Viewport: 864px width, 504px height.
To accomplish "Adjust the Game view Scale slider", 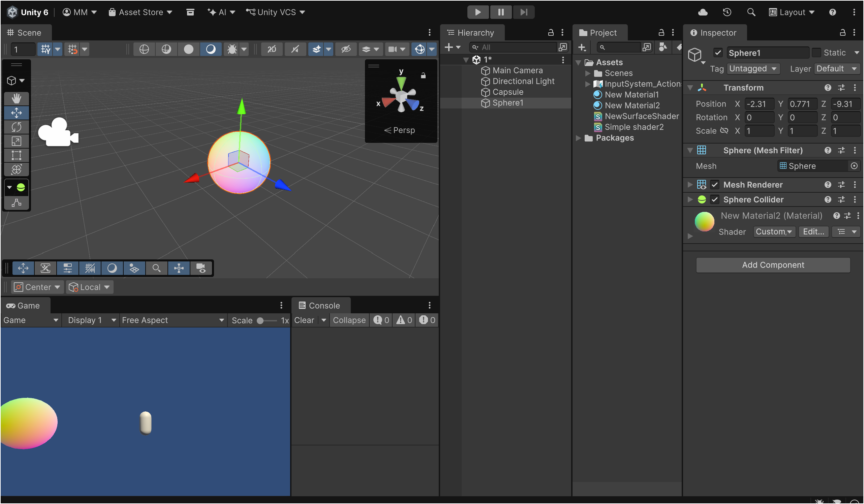I will (x=267, y=321).
